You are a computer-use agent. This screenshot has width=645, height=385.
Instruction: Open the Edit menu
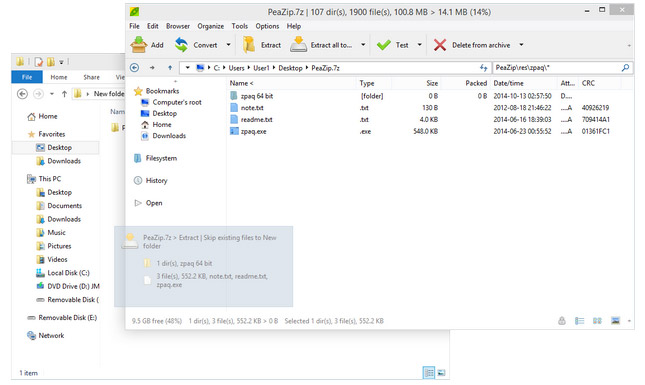coord(153,26)
